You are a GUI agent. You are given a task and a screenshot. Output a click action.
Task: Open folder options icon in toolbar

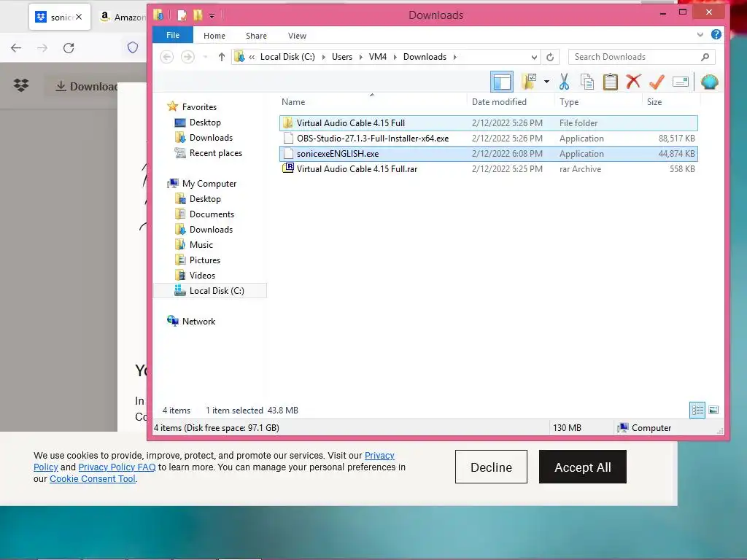pos(529,82)
